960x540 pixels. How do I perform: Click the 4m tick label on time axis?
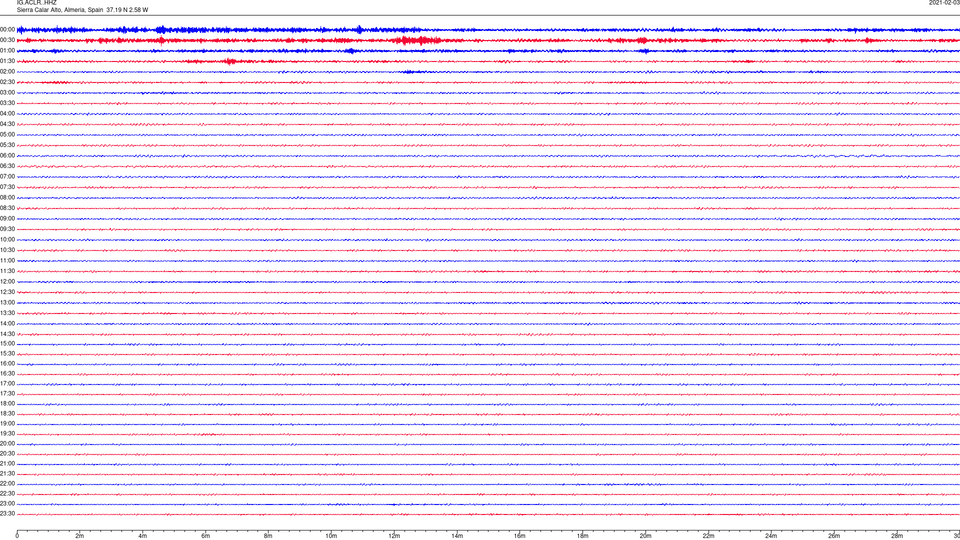pos(143,536)
